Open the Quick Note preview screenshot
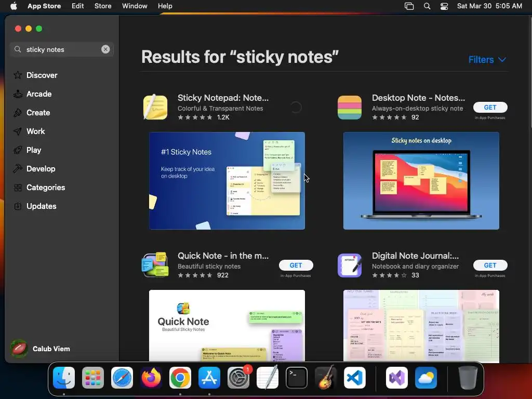 [227, 325]
